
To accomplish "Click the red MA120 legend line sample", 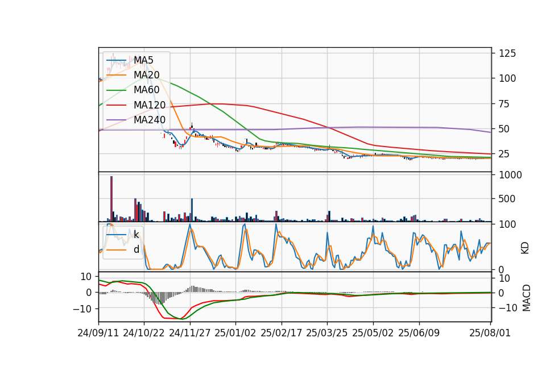I will coord(116,105).
